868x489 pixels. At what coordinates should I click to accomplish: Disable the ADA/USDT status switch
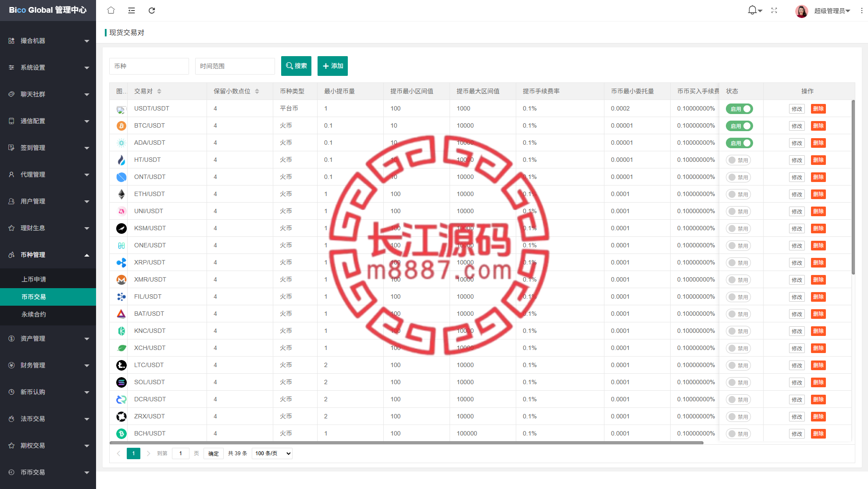point(739,143)
